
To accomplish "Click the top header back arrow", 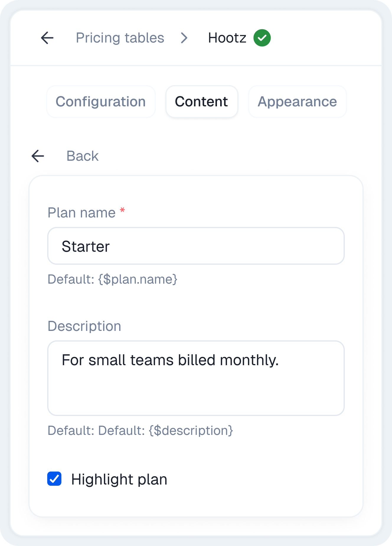I will tap(47, 38).
